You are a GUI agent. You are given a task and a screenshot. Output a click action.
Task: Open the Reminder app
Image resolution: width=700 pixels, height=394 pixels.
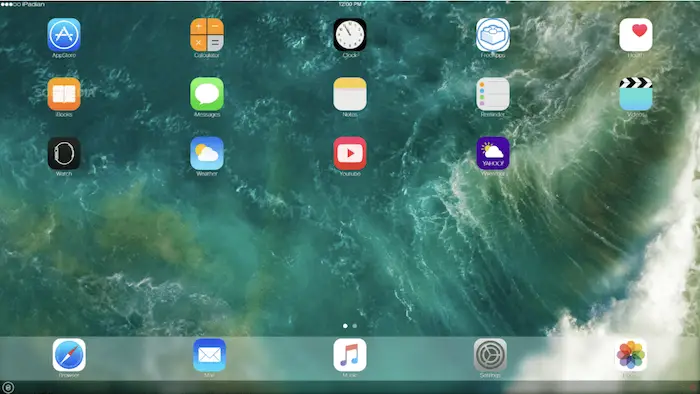tap(493, 94)
